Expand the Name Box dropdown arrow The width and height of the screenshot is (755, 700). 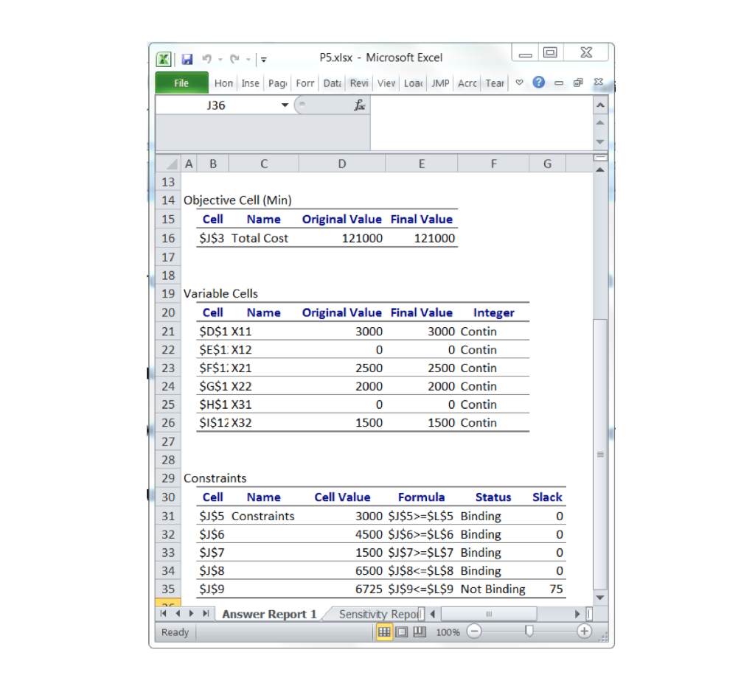coord(285,105)
